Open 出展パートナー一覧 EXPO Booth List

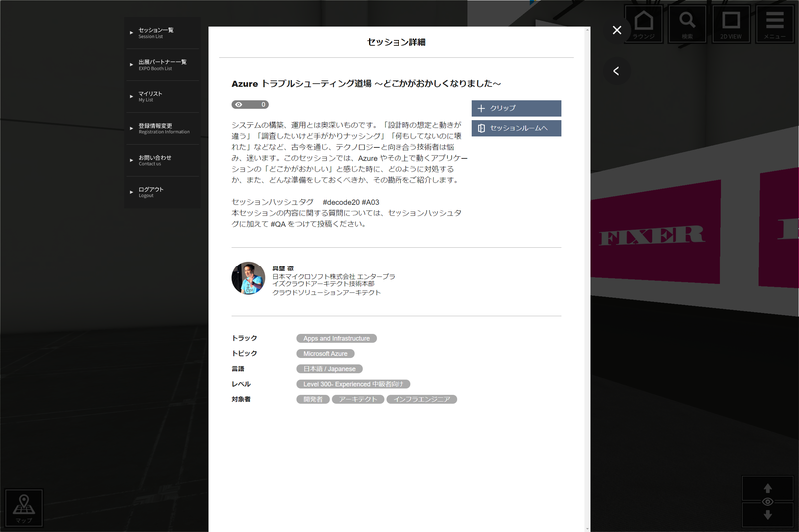pyautogui.click(x=162, y=65)
